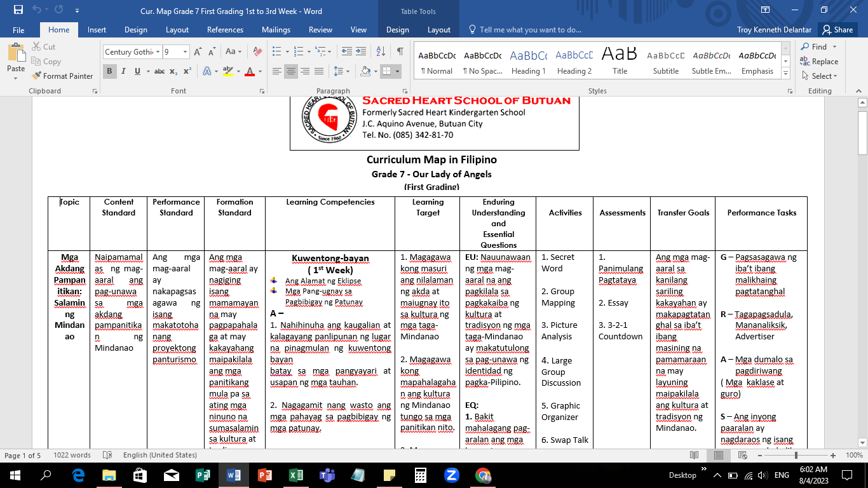Switch to the Insert tab
The width and height of the screenshot is (868, 488).
(x=97, y=30)
